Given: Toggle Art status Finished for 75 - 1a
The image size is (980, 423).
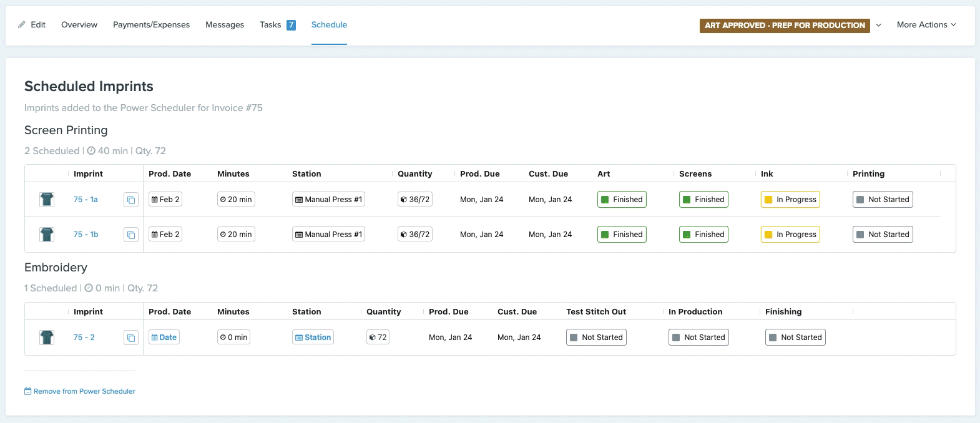Looking at the screenshot, I should [x=622, y=200].
